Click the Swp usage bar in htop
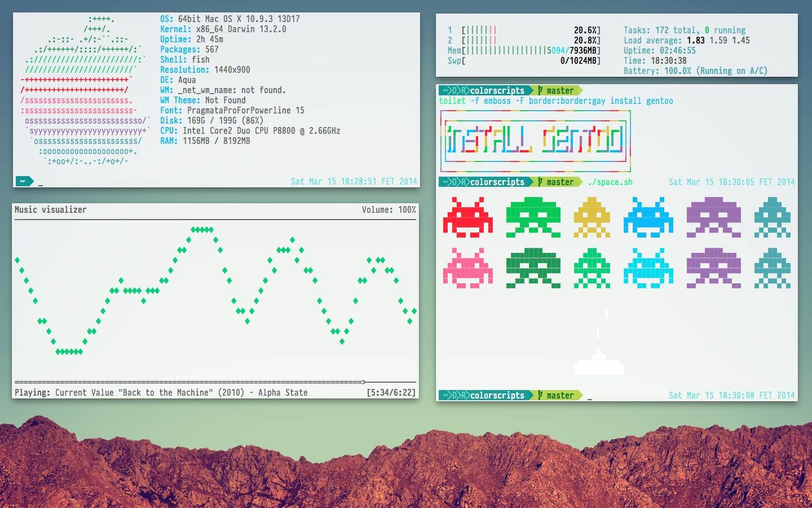Screen dimensions: 812x508 click(531, 60)
